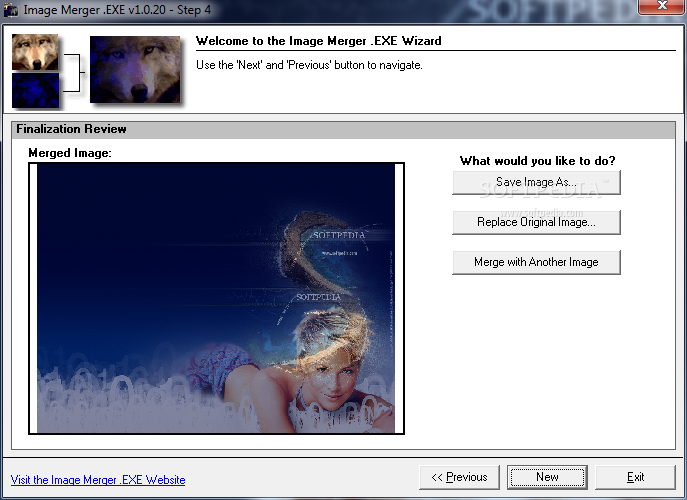Click the Image Merger title bar app icon

pos(11,10)
